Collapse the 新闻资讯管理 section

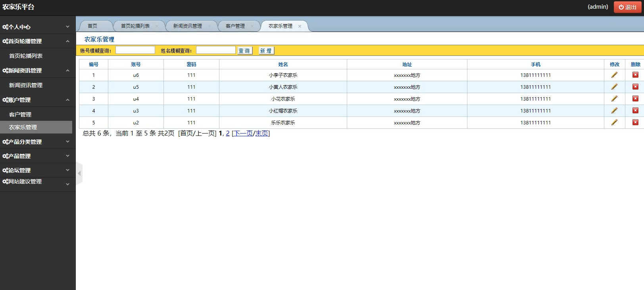[x=38, y=71]
